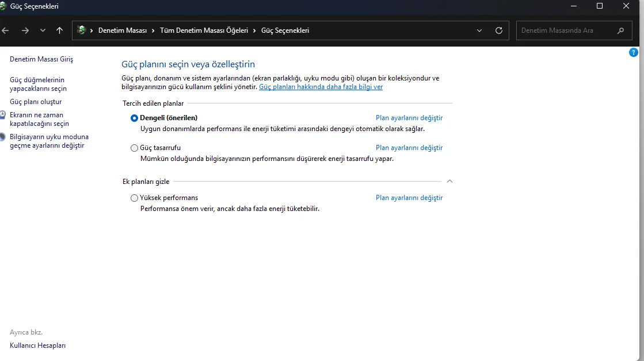Expand chevron before Denetim Masası breadcrumb

pos(92,30)
